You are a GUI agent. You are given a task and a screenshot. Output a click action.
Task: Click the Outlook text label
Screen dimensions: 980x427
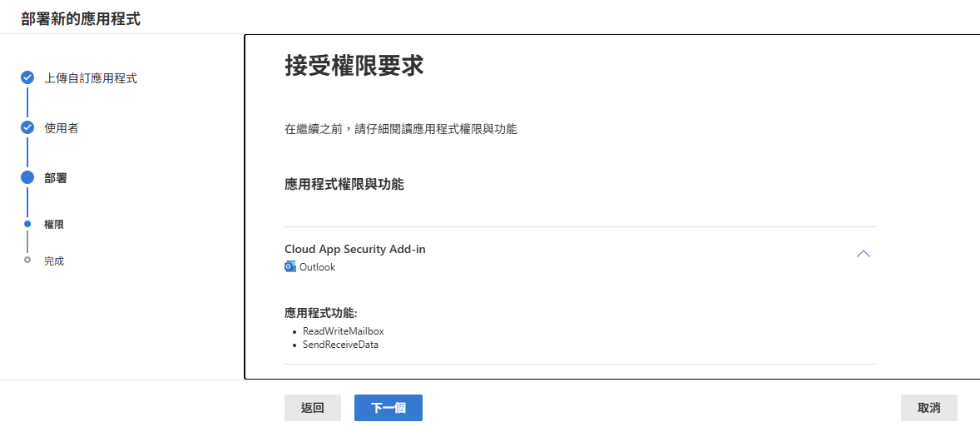[x=317, y=267]
